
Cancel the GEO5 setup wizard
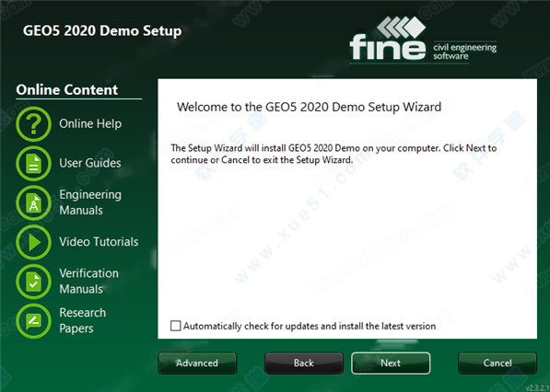(x=497, y=363)
